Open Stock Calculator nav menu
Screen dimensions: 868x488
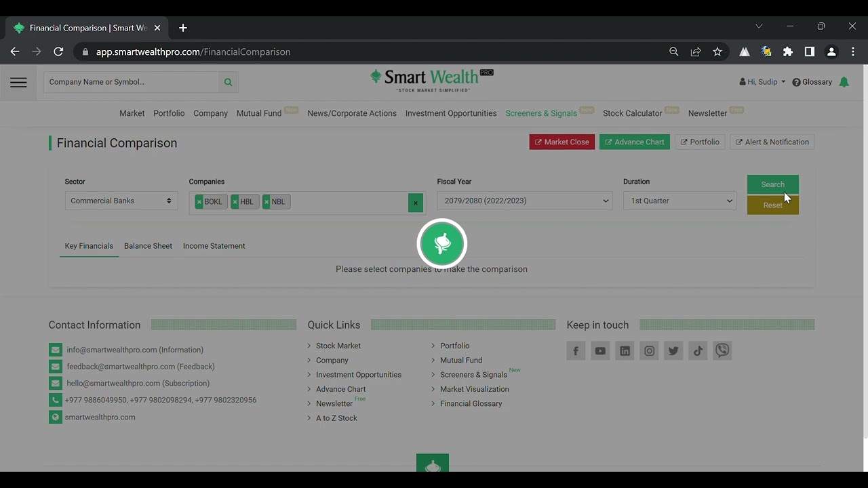pyautogui.click(x=633, y=113)
